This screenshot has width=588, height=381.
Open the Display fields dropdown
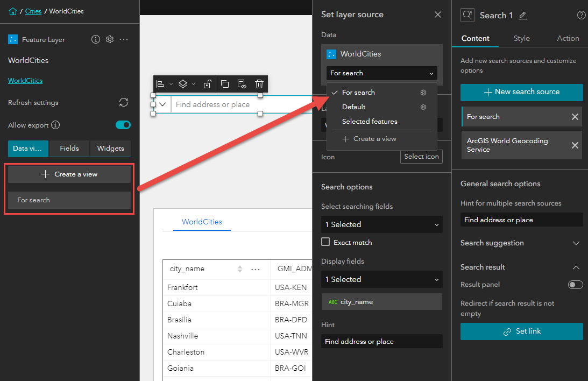[x=382, y=279]
